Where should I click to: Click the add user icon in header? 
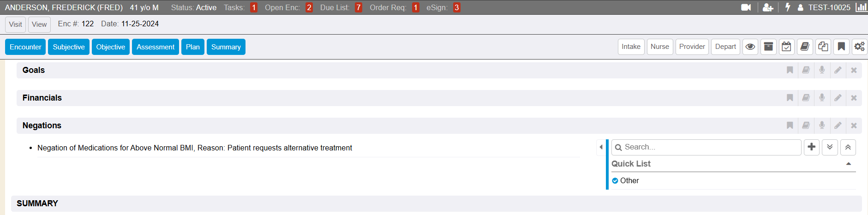pyautogui.click(x=768, y=7)
